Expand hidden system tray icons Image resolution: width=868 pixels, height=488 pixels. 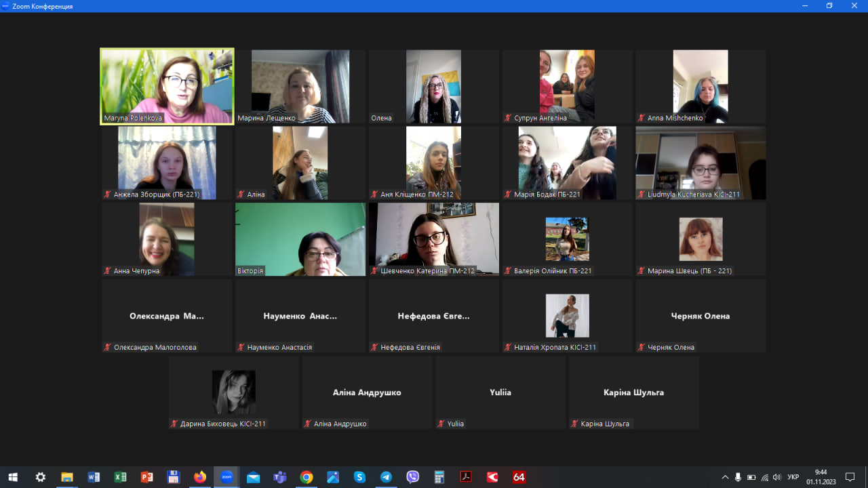point(725,477)
